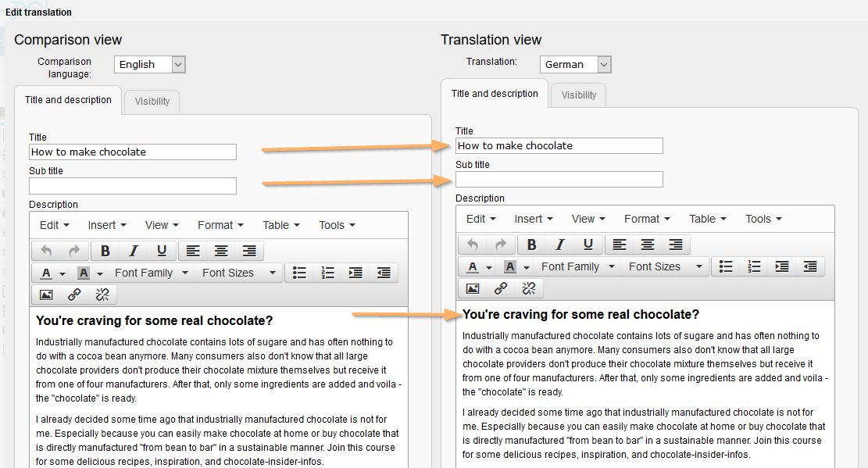Screen dimensions: 868x468
Task: Increase indent icon in left comparison editor
Action: (355, 273)
